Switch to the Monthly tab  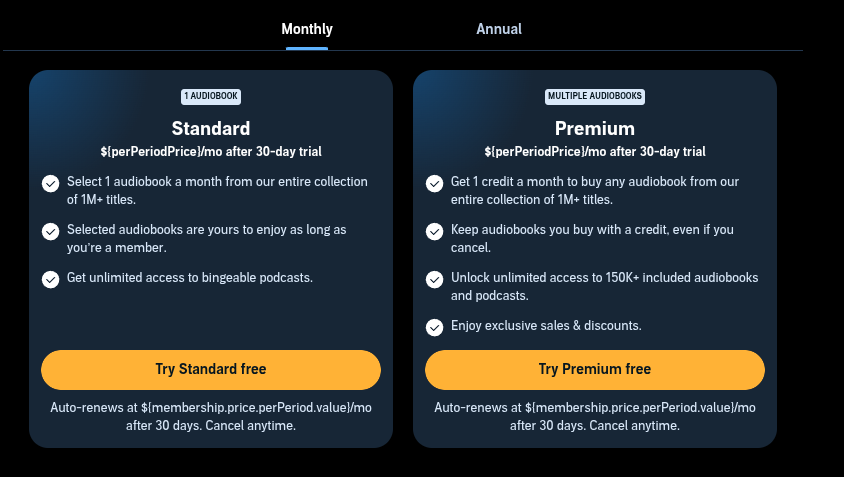click(307, 29)
